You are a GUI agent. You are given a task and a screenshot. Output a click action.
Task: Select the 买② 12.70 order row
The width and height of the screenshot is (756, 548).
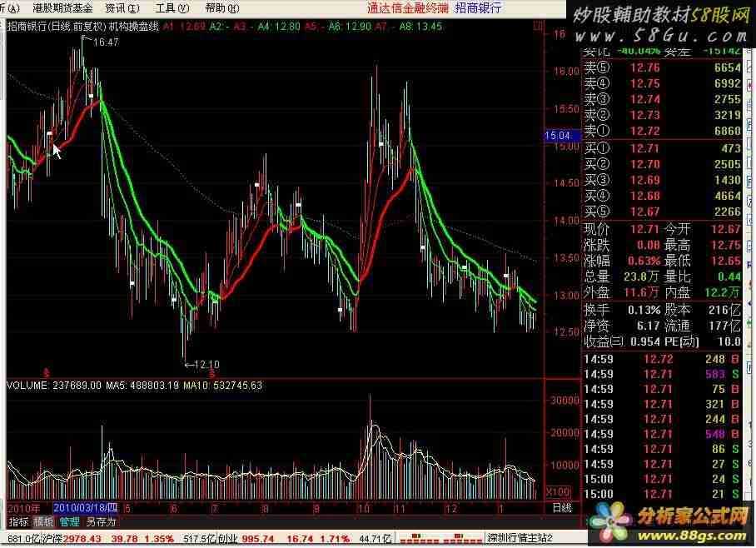(663, 165)
